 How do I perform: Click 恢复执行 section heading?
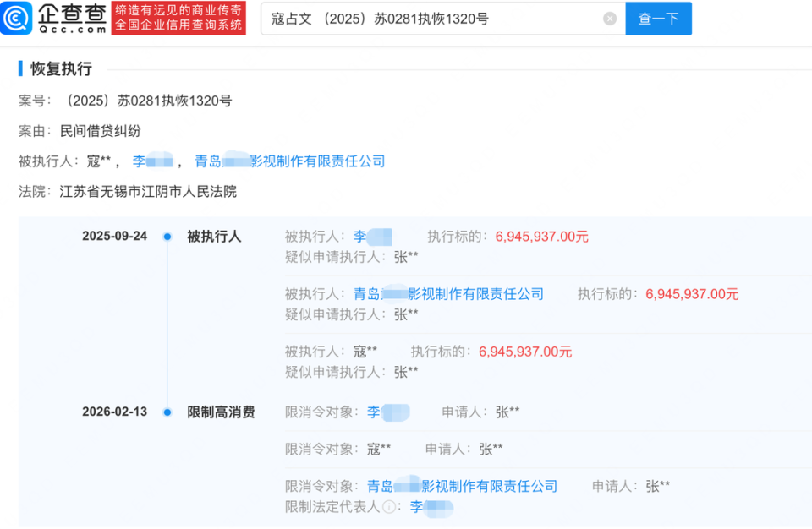(x=61, y=68)
